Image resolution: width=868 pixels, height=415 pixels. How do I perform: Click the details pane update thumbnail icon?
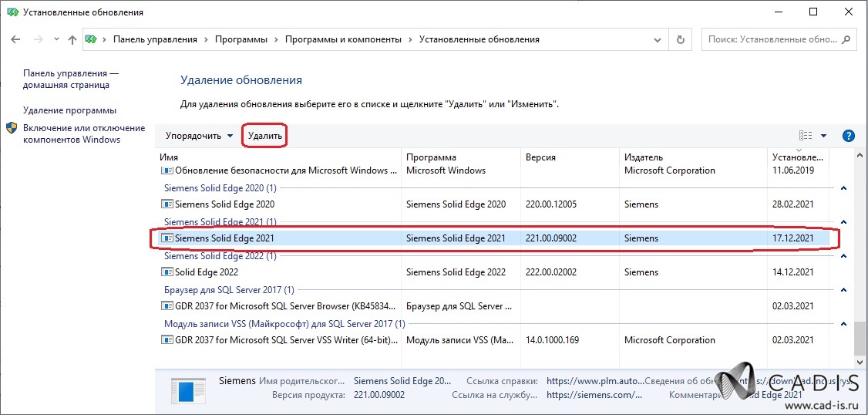(x=188, y=391)
